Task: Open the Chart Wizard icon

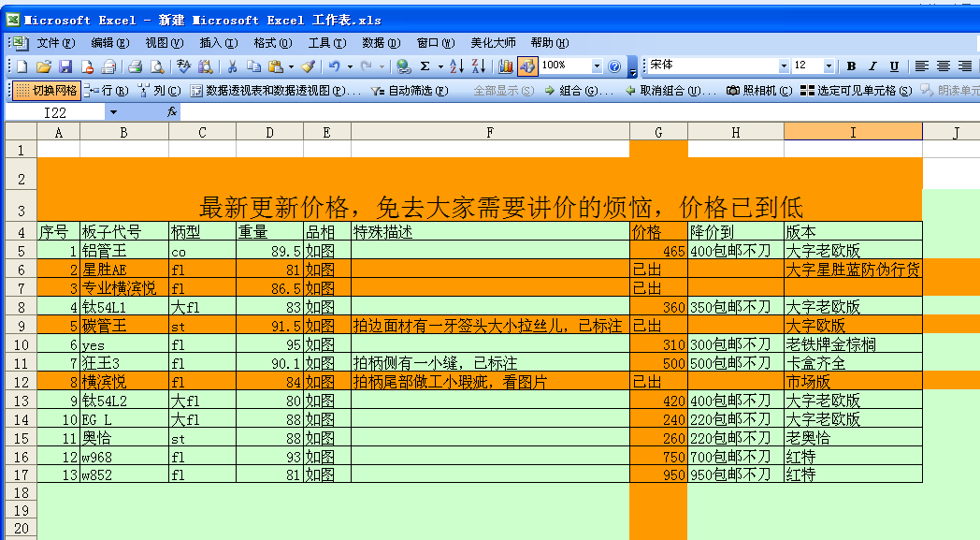Action: coord(506,66)
